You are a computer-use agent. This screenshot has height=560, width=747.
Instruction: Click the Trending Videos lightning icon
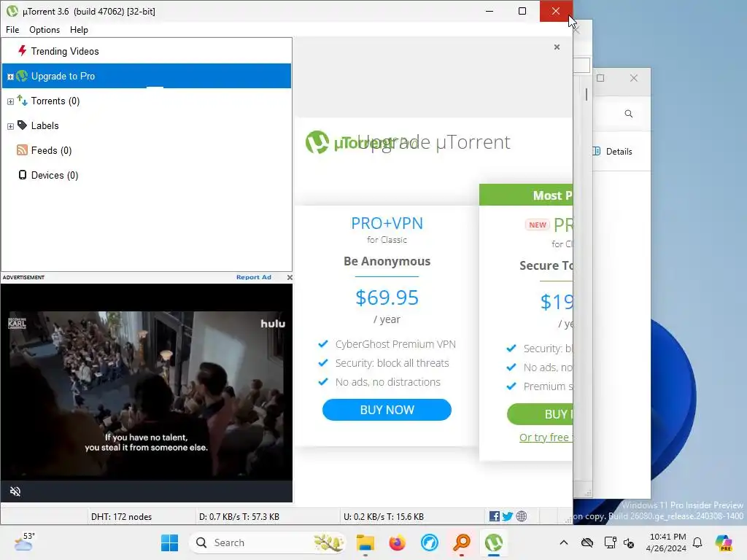(22, 50)
